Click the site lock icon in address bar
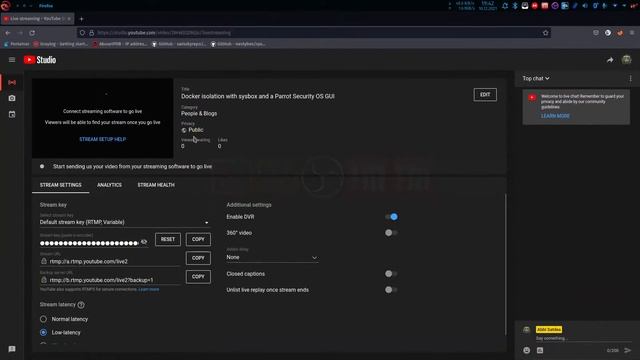This screenshot has width=640, height=360. pos(91,33)
